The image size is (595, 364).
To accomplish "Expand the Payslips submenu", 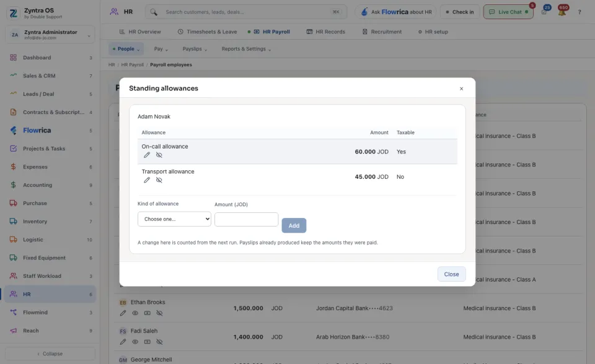I will click(195, 49).
